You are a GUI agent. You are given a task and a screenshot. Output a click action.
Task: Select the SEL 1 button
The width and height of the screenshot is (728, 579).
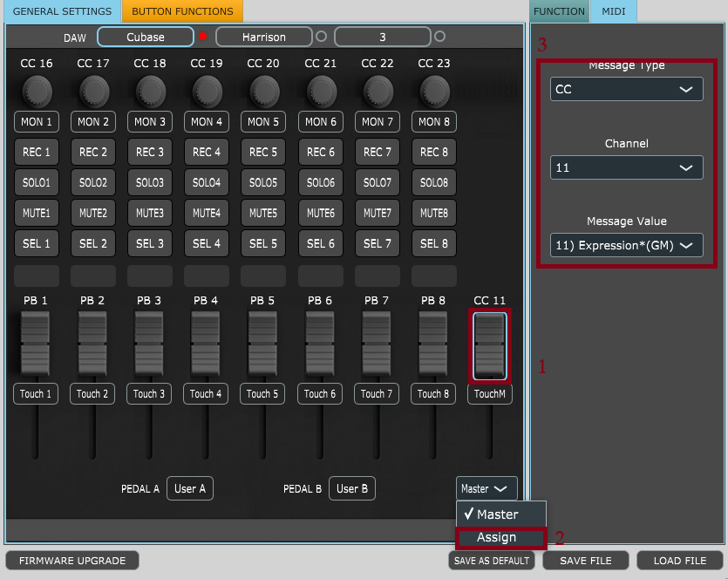[x=37, y=243]
